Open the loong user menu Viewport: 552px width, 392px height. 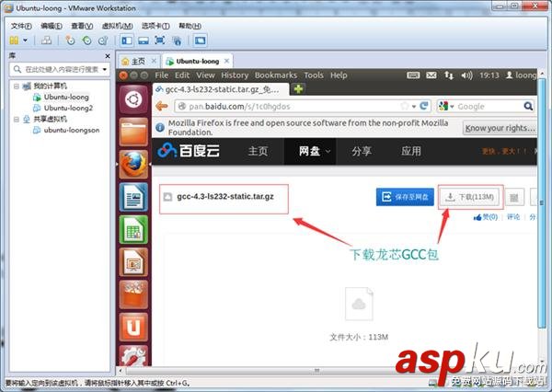(x=522, y=75)
